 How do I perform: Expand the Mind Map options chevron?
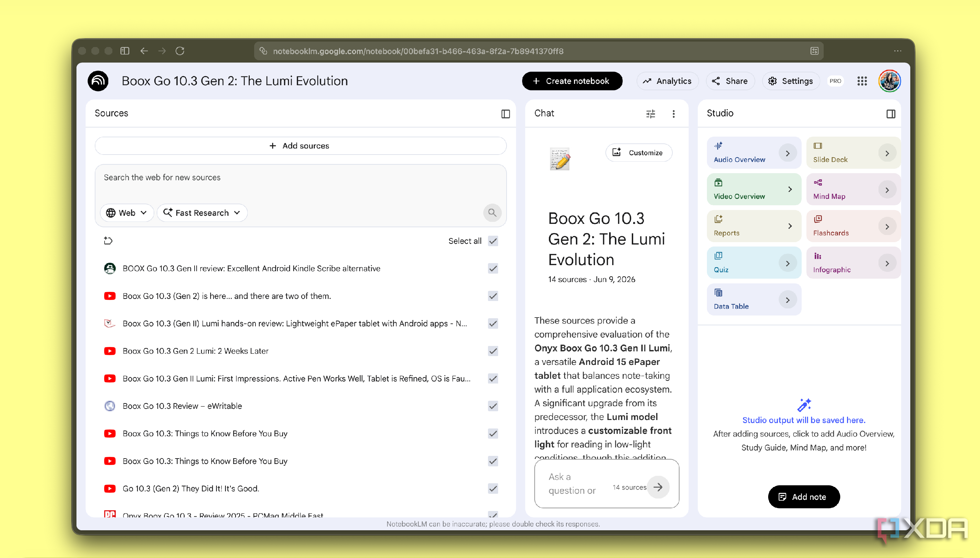[x=887, y=190]
